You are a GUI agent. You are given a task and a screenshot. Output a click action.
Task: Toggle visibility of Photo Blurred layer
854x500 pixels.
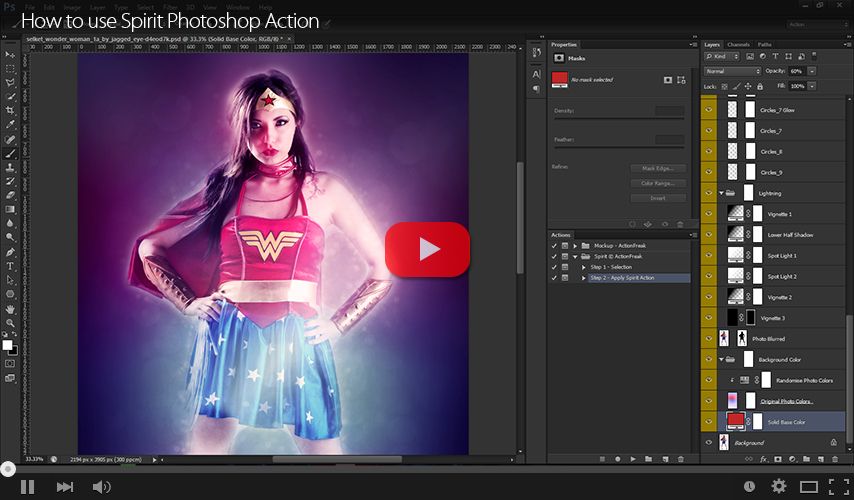pos(708,339)
